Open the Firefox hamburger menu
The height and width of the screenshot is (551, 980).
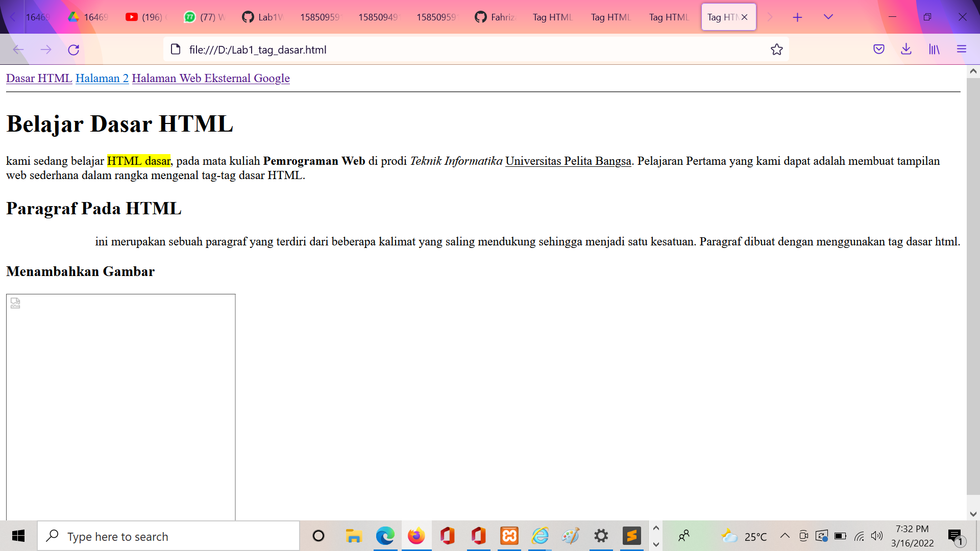(x=962, y=49)
